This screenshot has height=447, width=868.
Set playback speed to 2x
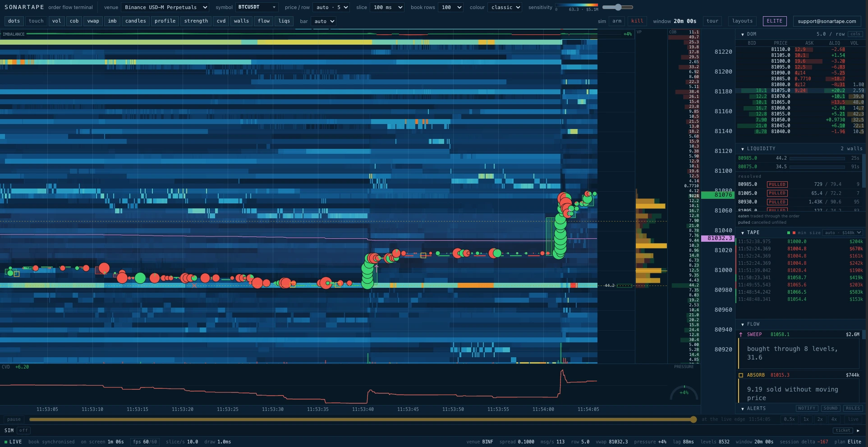click(820, 419)
